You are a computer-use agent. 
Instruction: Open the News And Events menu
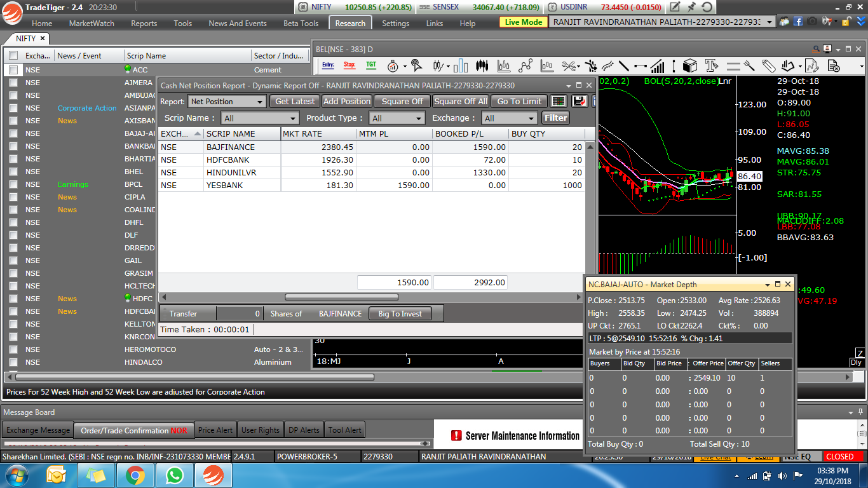click(238, 23)
